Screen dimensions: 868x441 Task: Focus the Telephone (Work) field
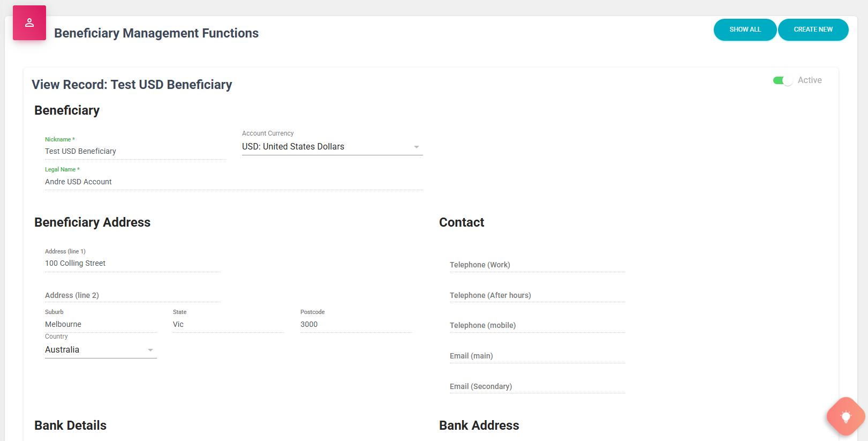[537, 265]
